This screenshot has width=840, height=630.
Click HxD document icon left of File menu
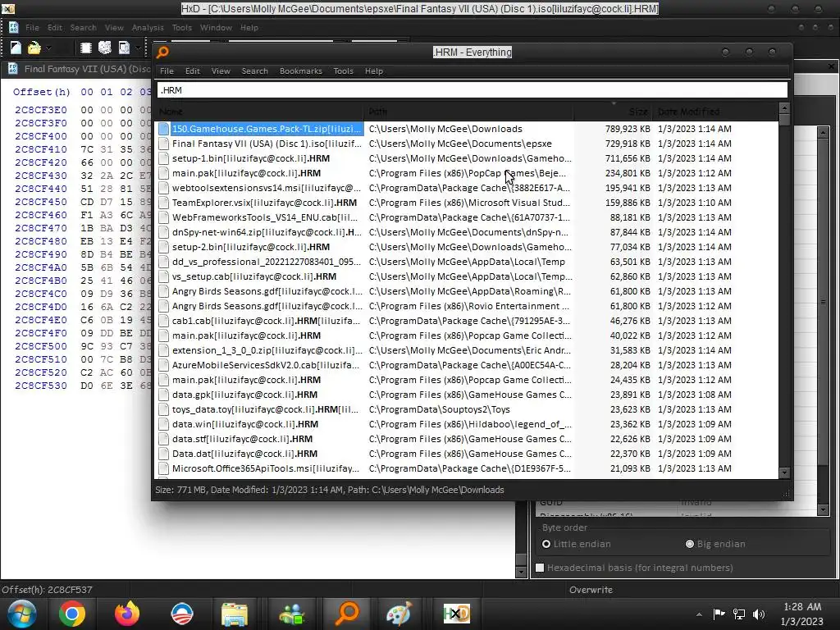pyautogui.click(x=13, y=27)
